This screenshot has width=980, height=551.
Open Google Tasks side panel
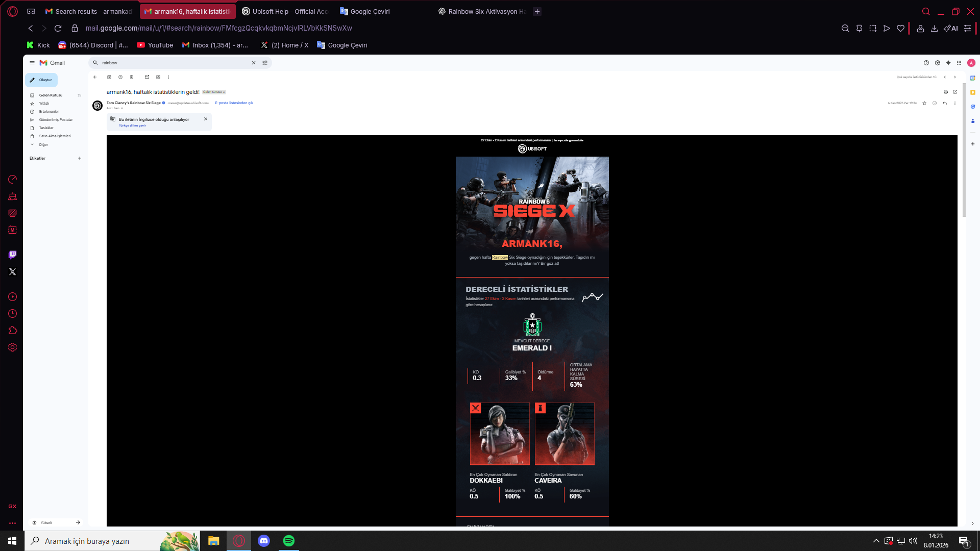[973, 107]
